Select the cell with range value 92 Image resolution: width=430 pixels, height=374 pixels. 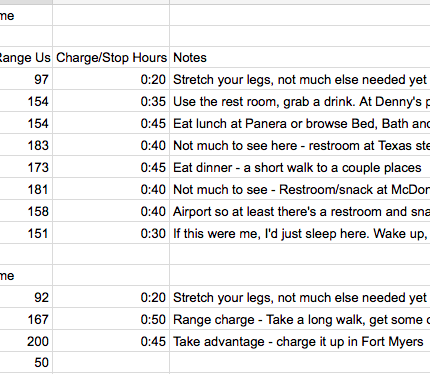(26, 297)
